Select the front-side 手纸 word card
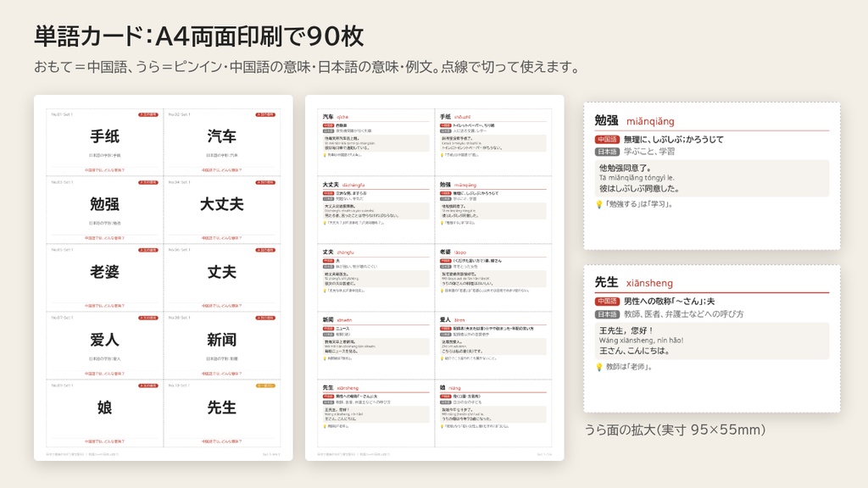 (x=104, y=142)
